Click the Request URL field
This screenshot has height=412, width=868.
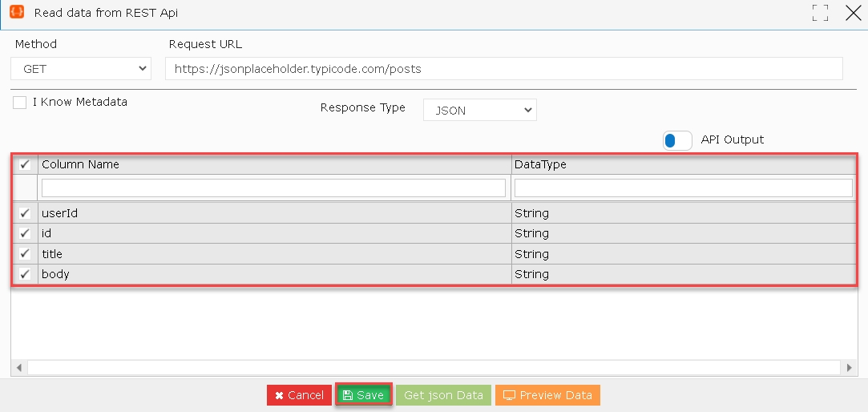pos(504,69)
